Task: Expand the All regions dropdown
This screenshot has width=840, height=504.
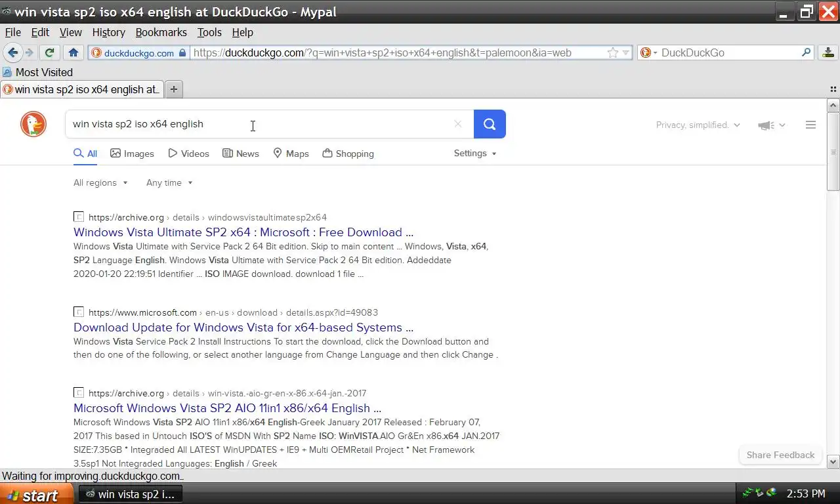Action: coord(100,182)
